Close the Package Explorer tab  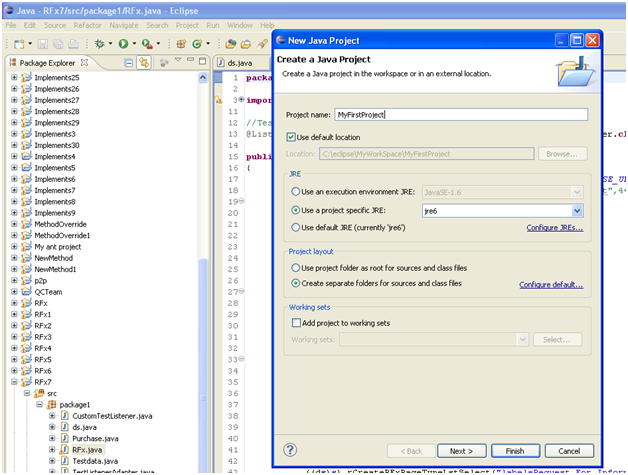pos(84,62)
